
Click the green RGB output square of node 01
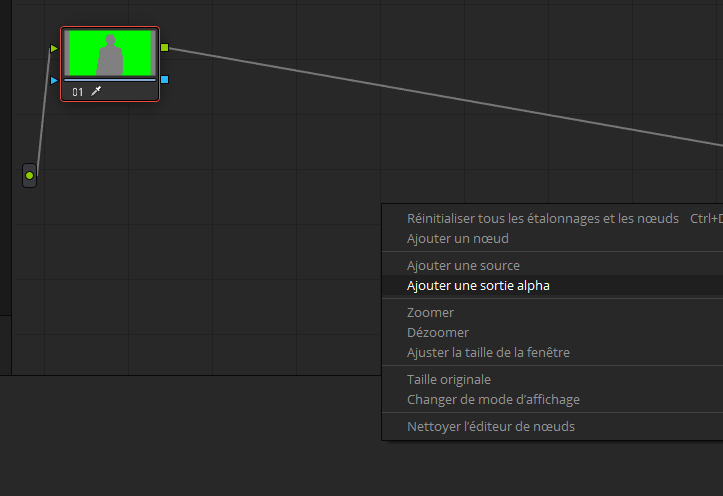165,47
